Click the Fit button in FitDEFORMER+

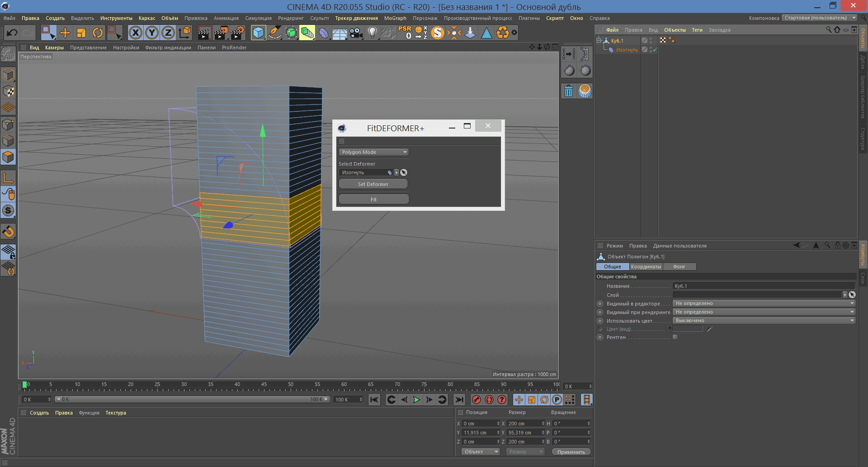coord(373,200)
